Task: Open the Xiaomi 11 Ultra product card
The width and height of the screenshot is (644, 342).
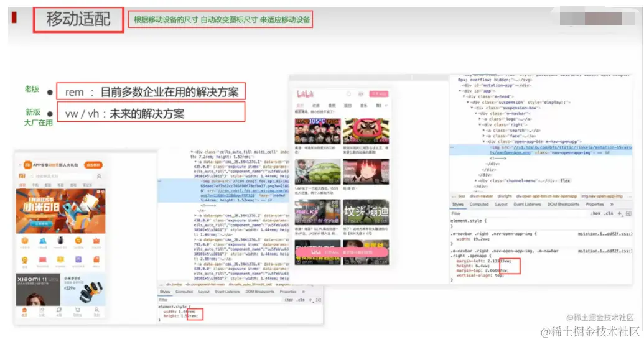Action: tap(38, 289)
